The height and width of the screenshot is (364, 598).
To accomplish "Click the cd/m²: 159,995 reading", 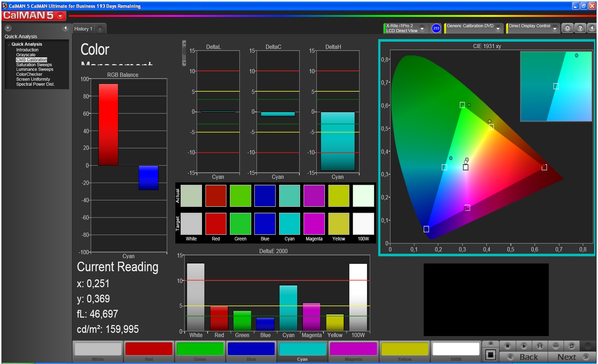I will pos(108,329).
